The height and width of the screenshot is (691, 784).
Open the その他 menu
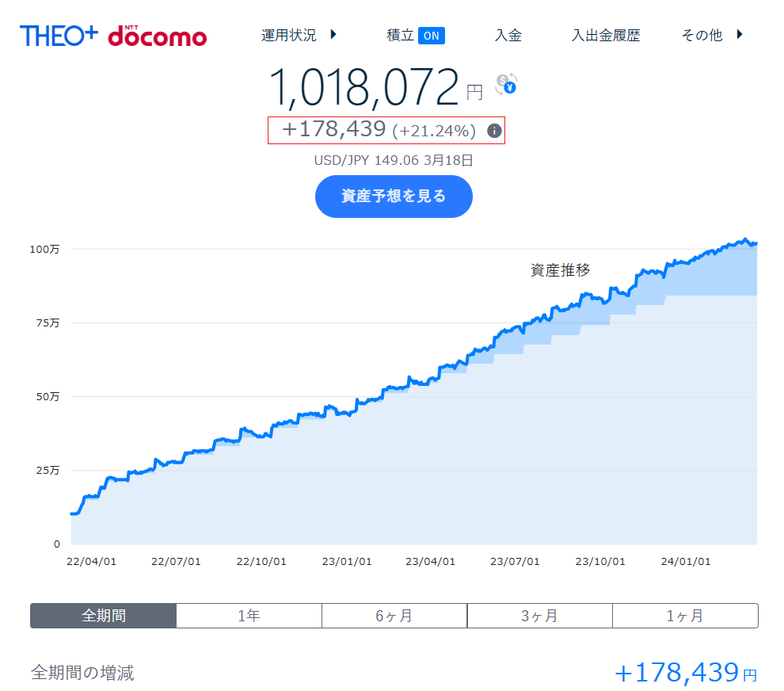click(x=702, y=35)
